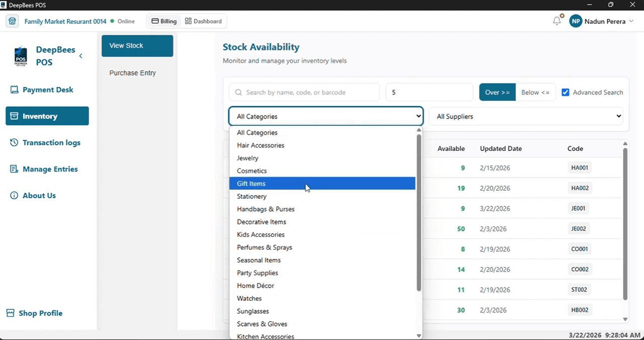Choose Scarves & Gloves category
Screen dimensions: 644x340
coord(322,324)
